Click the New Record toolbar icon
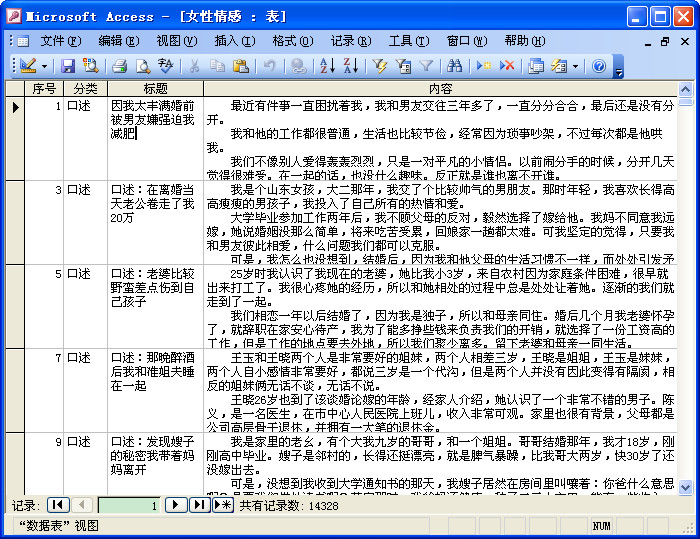The image size is (700, 539). pyautogui.click(x=483, y=66)
